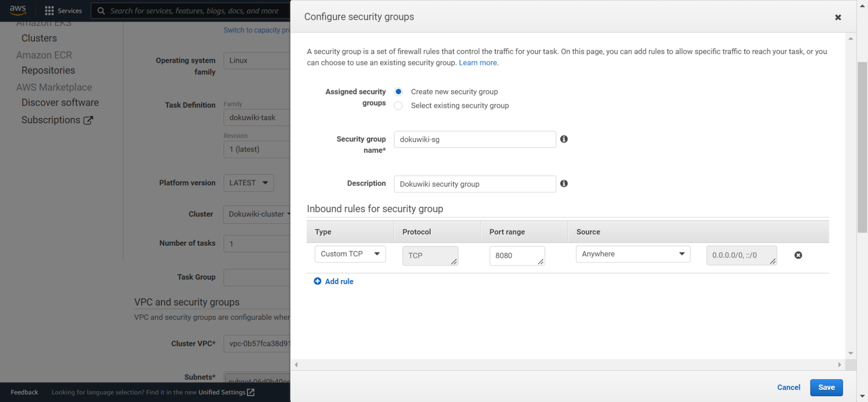Click AWS Marketplace sidebar heading
Viewport: 868px width, 402px height.
pyautogui.click(x=54, y=87)
